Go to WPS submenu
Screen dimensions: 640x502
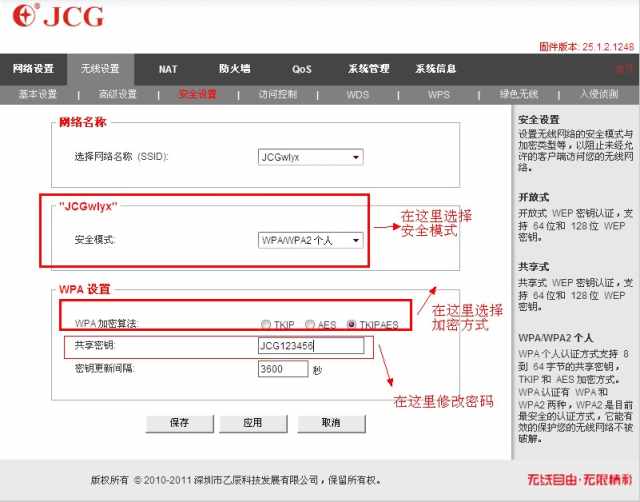439,95
